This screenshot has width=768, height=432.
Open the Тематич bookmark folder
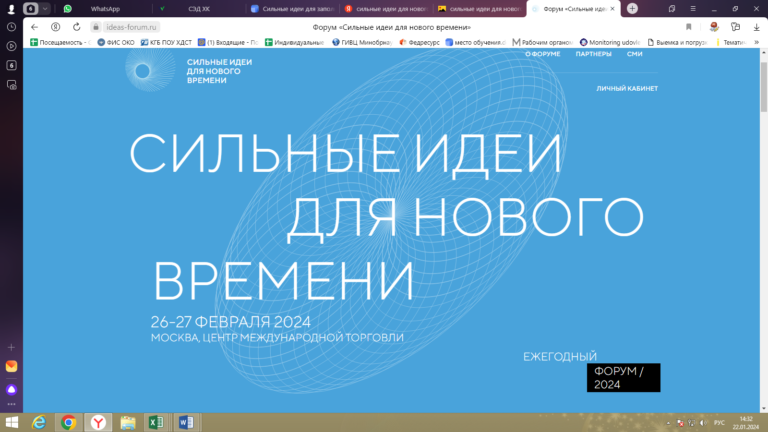point(730,43)
